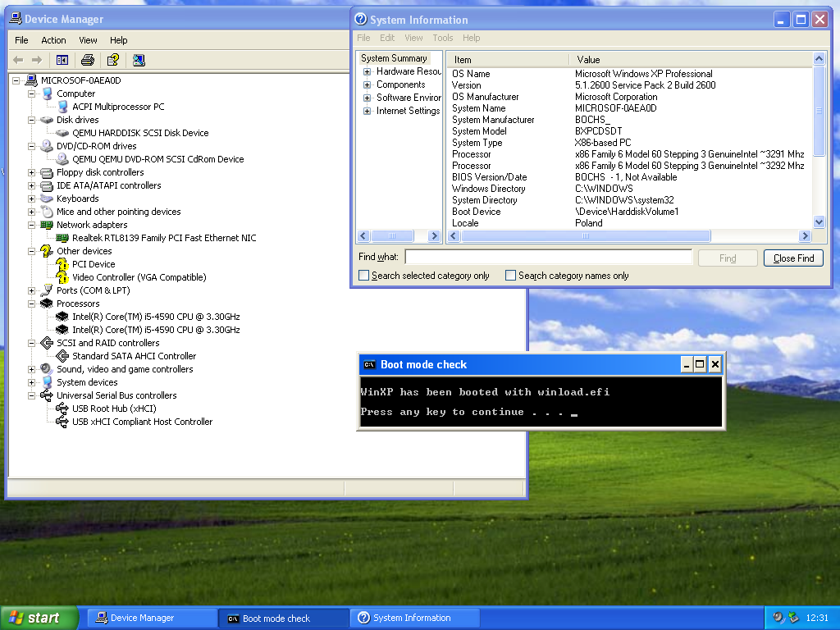Click the Scan for hardware changes icon

[x=138, y=60]
